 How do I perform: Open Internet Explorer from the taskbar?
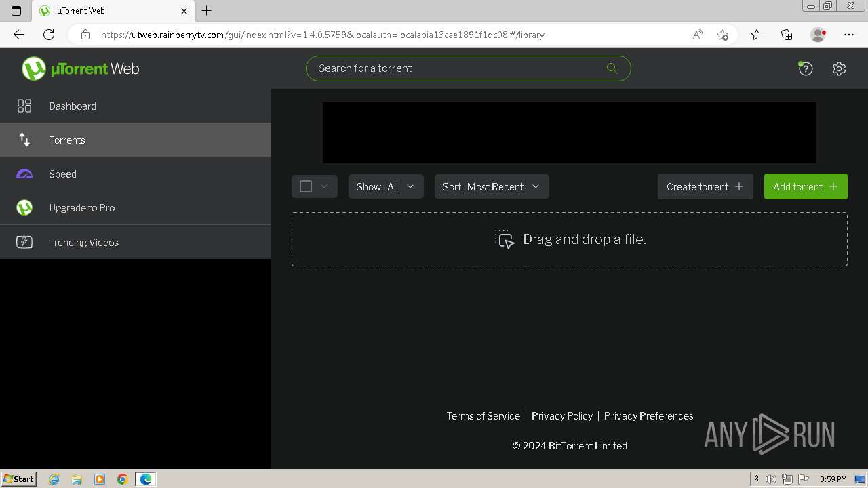pyautogui.click(x=54, y=479)
